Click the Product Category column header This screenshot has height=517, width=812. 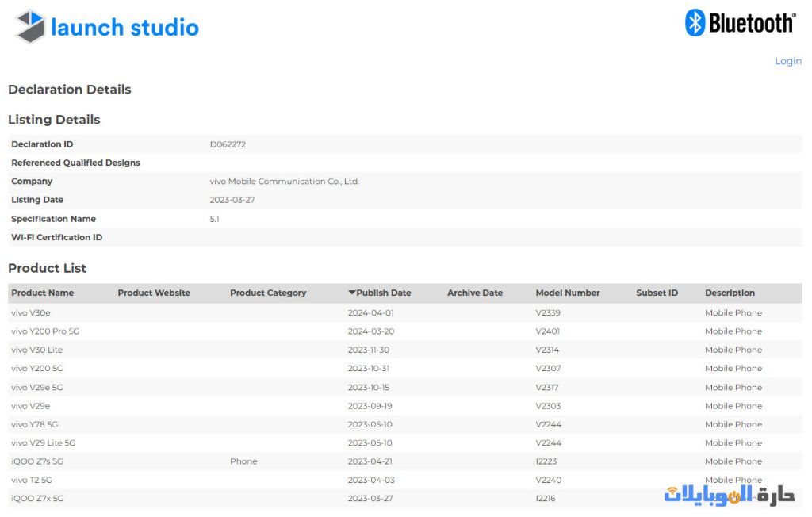click(x=268, y=293)
